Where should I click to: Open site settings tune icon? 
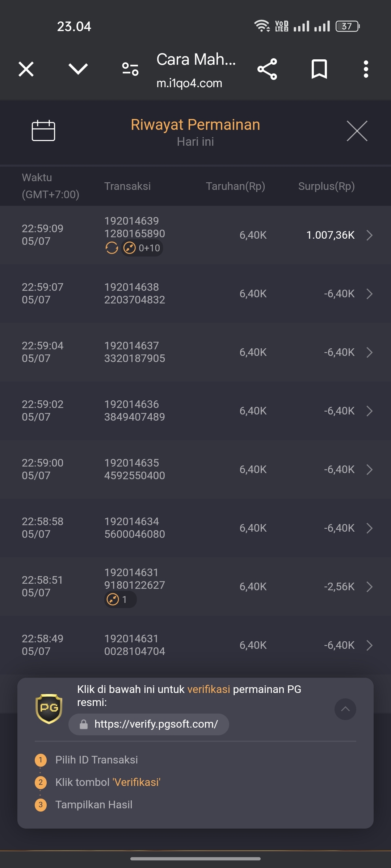click(130, 69)
